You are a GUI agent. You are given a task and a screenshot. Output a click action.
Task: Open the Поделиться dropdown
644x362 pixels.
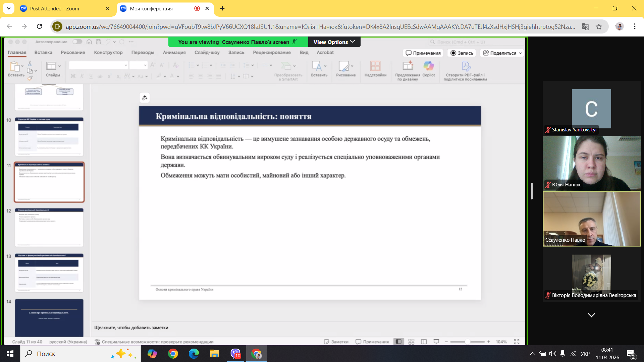tap(502, 53)
